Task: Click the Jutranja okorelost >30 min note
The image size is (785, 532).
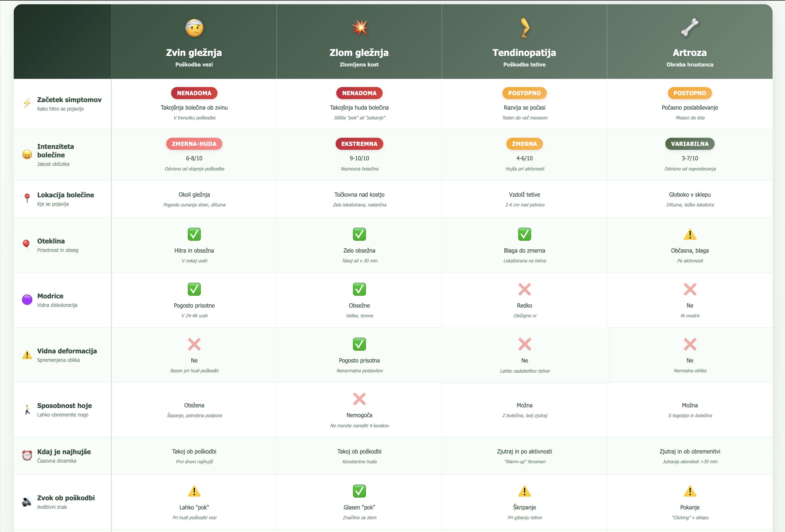Action: click(690, 462)
